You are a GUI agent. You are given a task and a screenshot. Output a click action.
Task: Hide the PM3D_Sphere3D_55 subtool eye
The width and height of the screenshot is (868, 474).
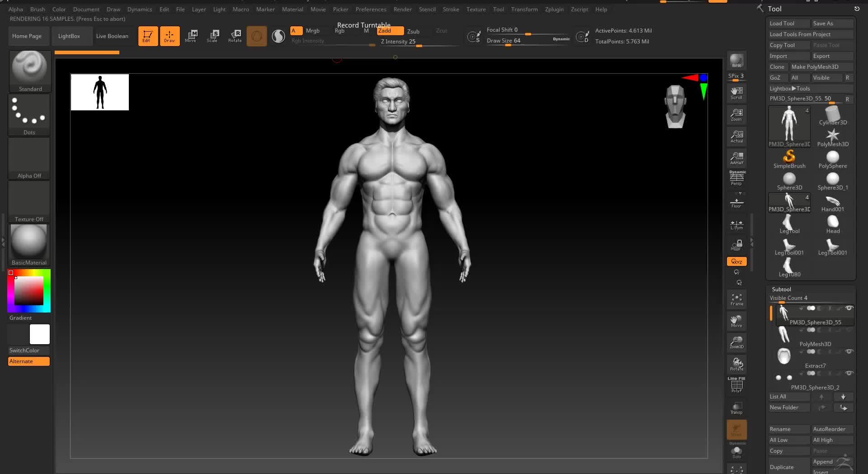tap(849, 308)
